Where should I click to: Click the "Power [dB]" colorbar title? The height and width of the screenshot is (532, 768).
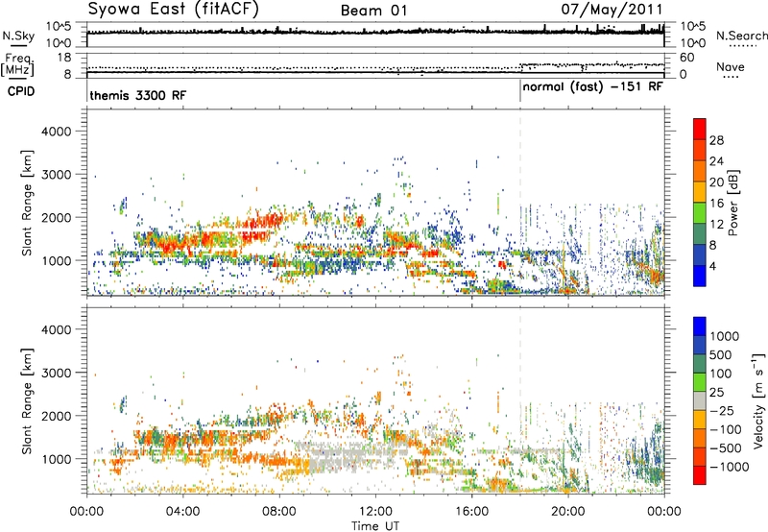point(733,203)
